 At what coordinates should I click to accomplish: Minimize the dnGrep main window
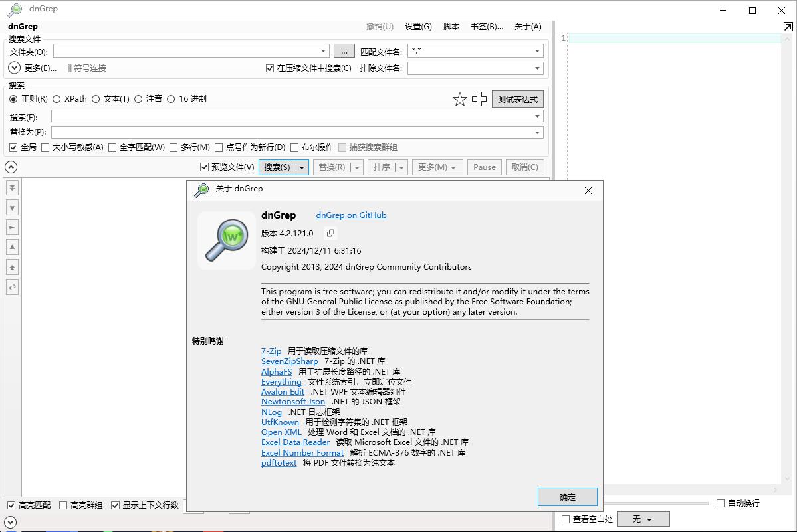pyautogui.click(x=723, y=10)
